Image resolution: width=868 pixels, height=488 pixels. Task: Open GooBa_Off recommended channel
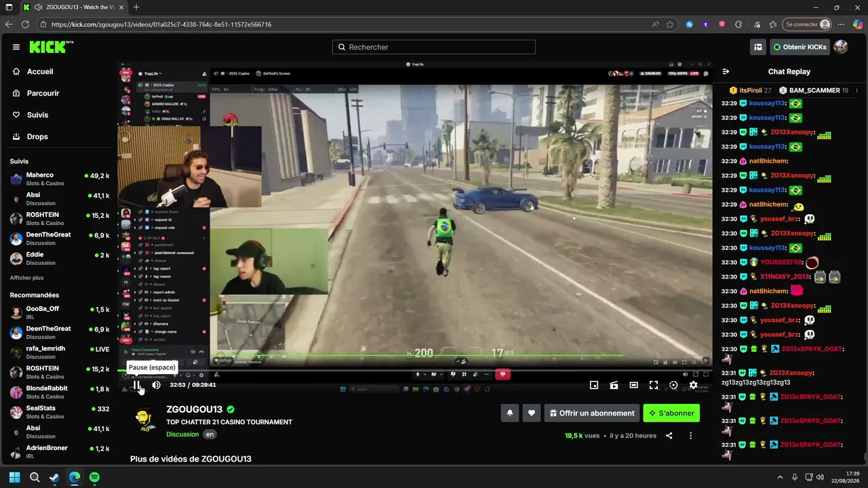point(60,312)
